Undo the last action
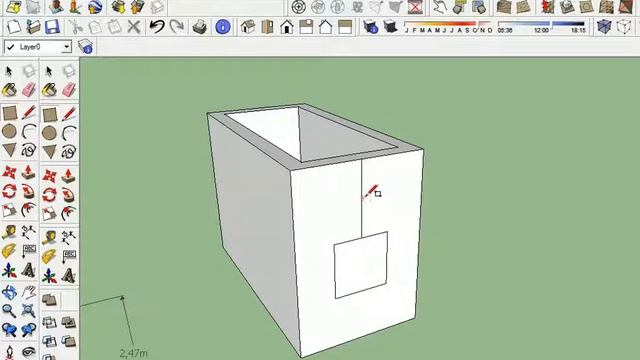The width and height of the screenshot is (640, 360). click(156, 27)
